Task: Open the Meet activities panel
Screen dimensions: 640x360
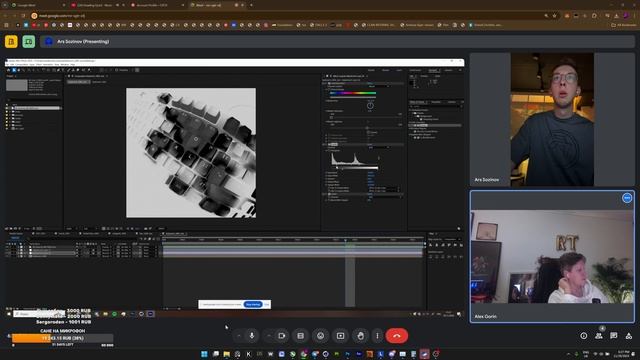Action: coord(629,336)
